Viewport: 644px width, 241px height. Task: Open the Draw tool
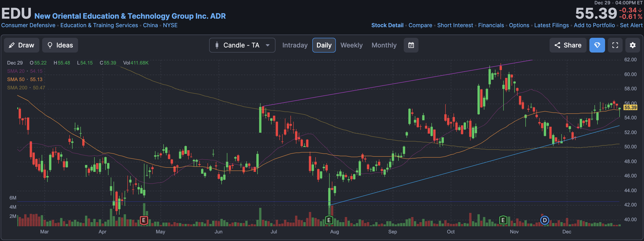point(21,45)
